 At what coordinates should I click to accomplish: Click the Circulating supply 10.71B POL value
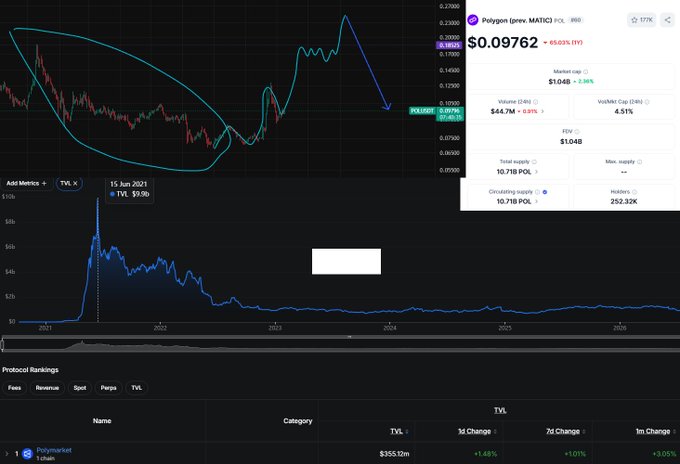(x=514, y=201)
